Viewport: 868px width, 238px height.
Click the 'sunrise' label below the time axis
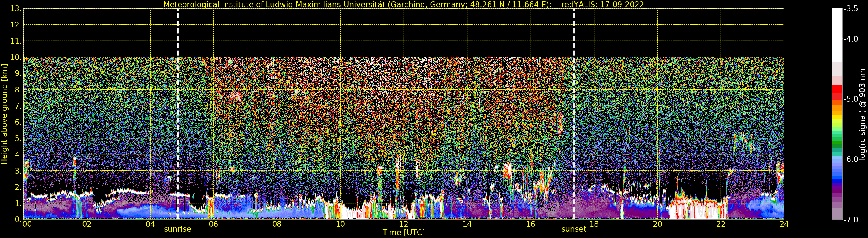click(178, 229)
